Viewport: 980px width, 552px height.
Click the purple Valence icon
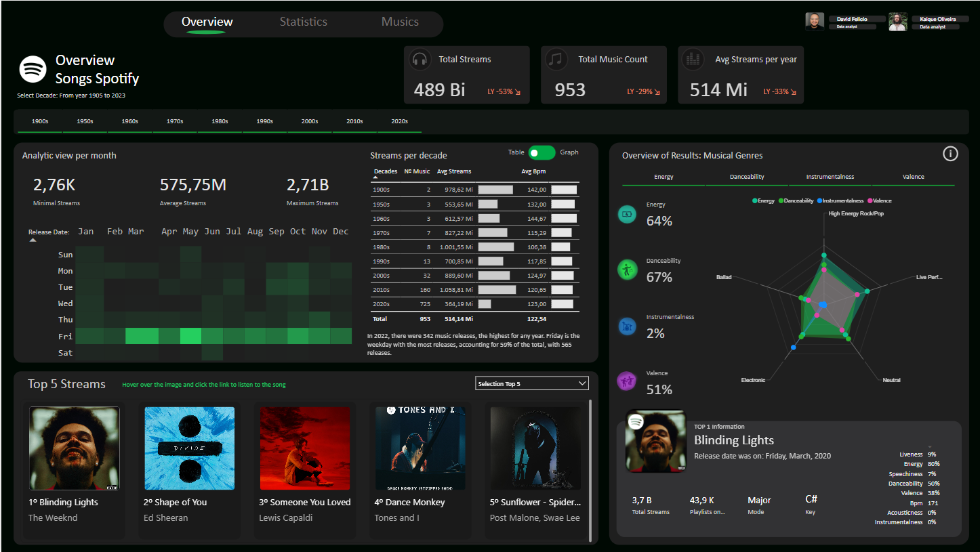click(x=627, y=381)
